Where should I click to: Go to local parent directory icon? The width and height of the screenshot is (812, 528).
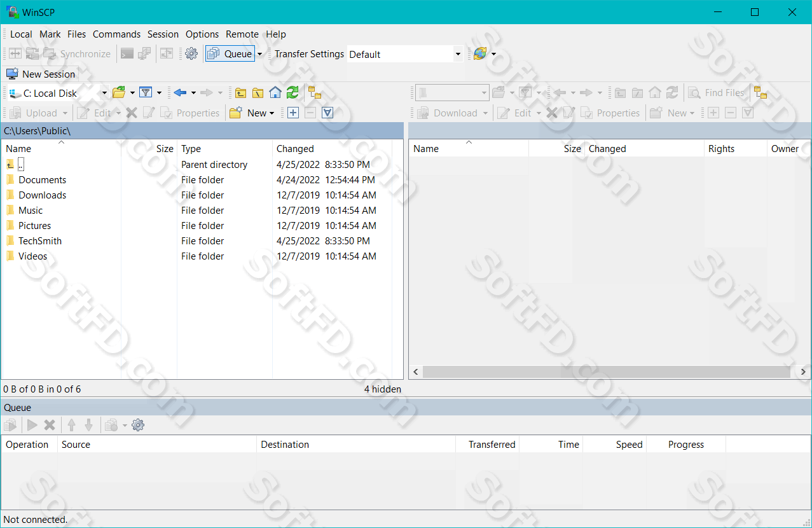pyautogui.click(x=240, y=93)
